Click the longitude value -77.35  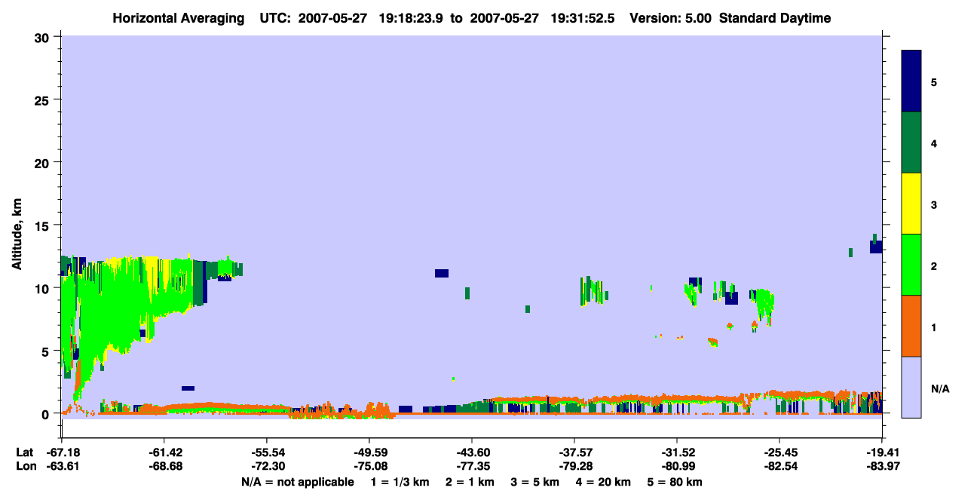point(472,467)
